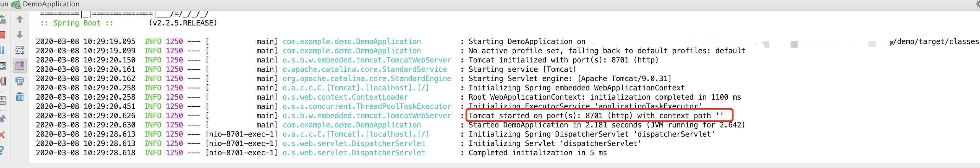Image resolution: width=980 pixels, height=168 pixels.
Task: Click the Exit icon in left toolbar
Action: coord(2,81)
